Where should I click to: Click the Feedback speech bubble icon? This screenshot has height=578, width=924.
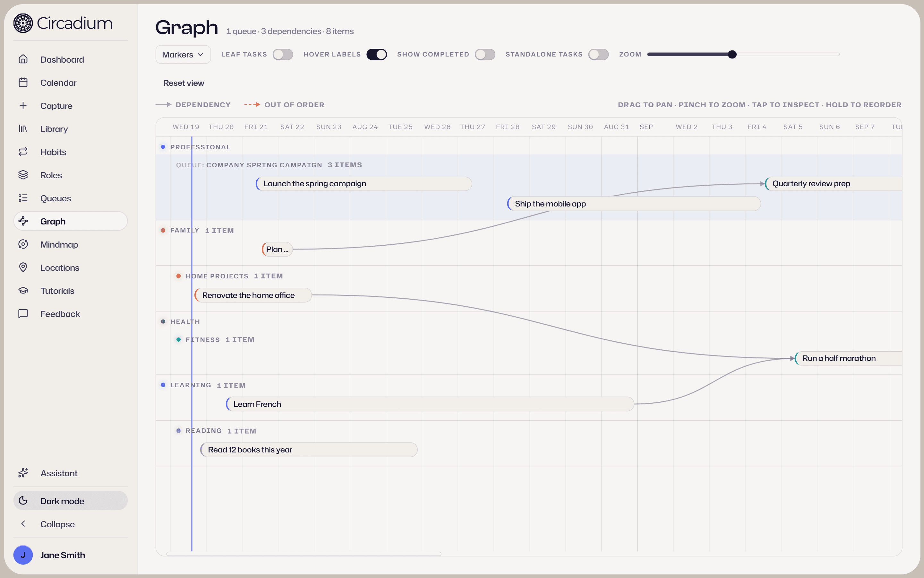coord(23,314)
